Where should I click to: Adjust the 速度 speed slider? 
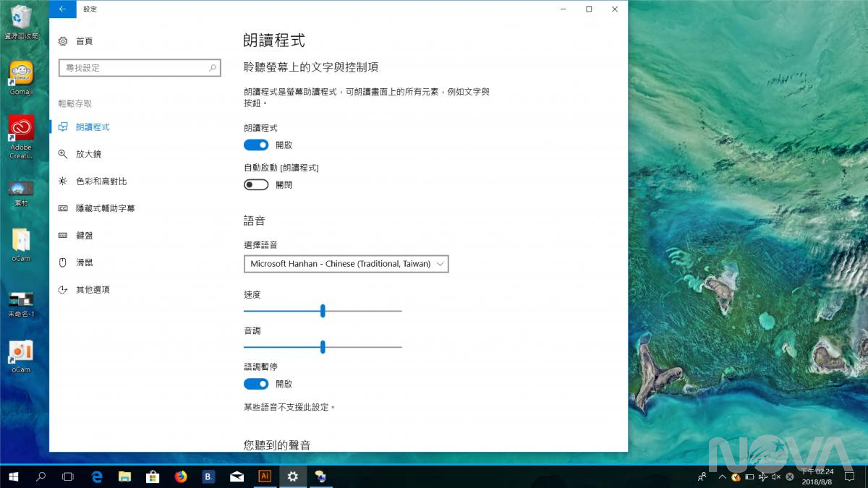tap(323, 311)
